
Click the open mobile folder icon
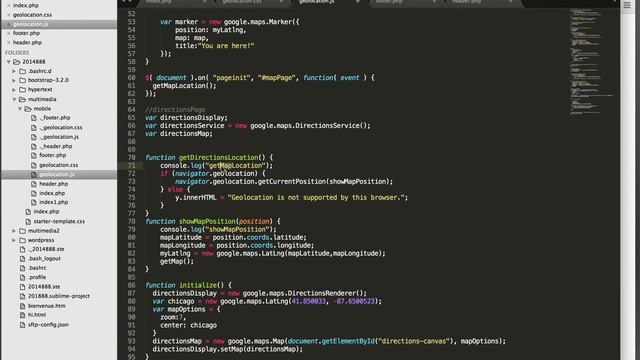tap(28, 109)
